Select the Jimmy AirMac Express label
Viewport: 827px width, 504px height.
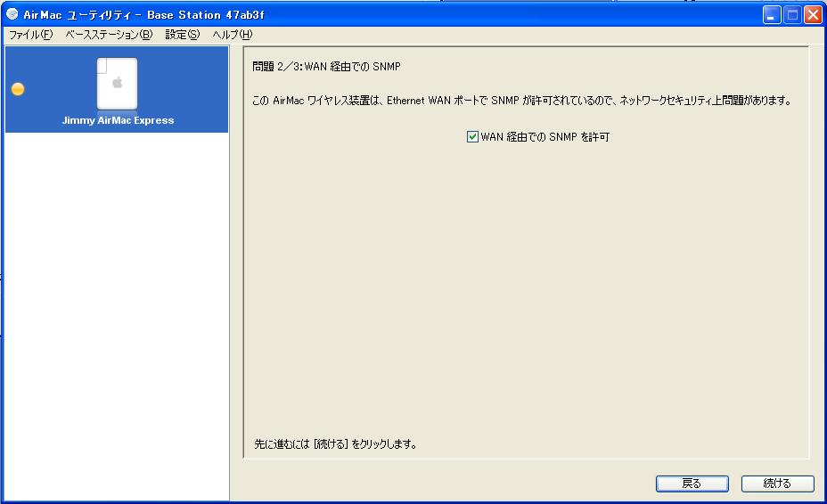pyautogui.click(x=118, y=120)
